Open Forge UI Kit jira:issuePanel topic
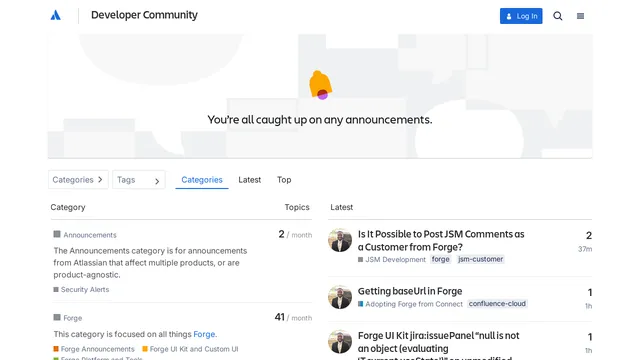Viewport: 640px width, 360px height. [x=438, y=345]
